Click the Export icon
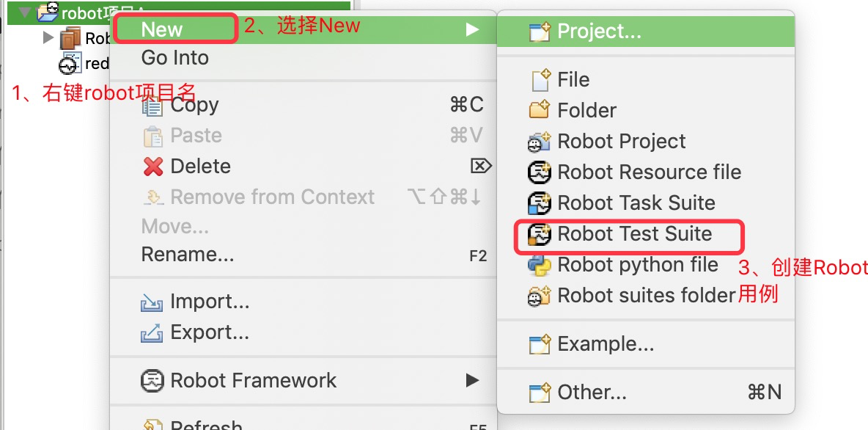 click(152, 333)
